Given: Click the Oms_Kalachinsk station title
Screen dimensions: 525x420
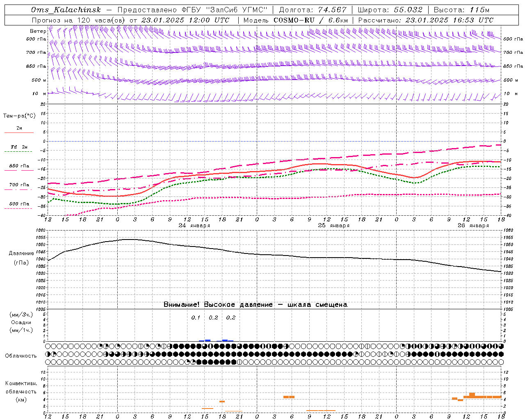Looking at the screenshot, I should tap(66, 10).
